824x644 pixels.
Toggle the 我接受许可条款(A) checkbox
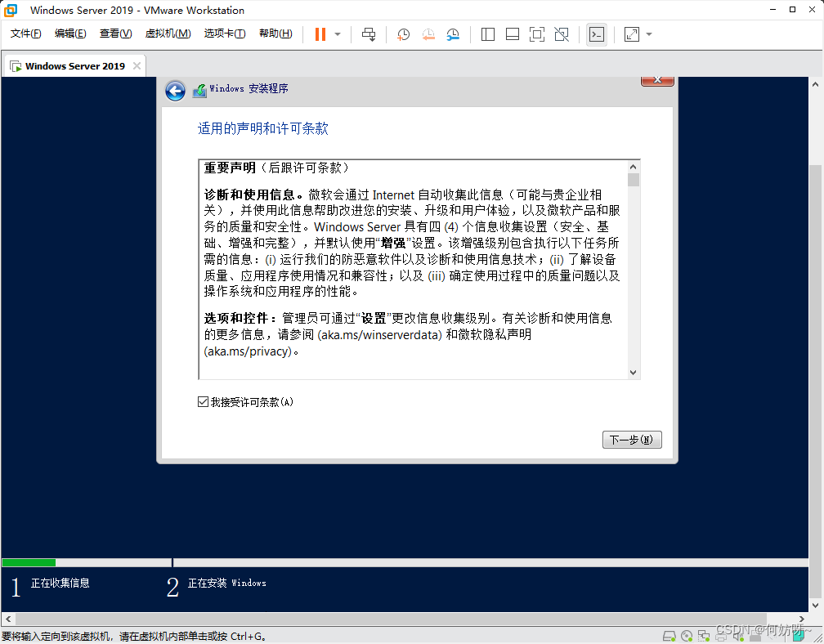(203, 402)
